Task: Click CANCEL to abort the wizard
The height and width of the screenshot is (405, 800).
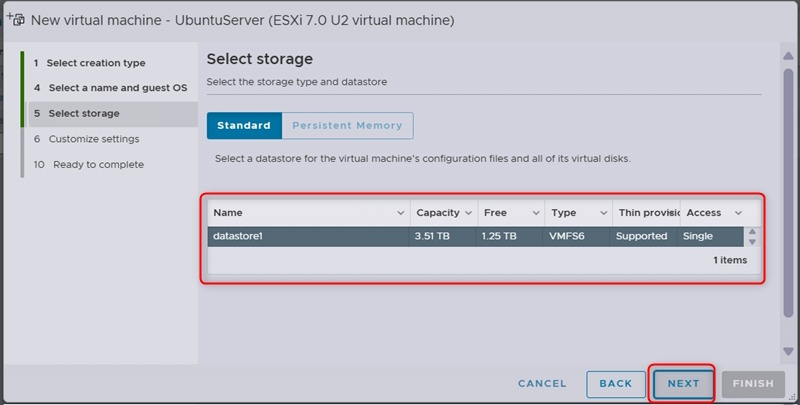Action: tap(542, 384)
